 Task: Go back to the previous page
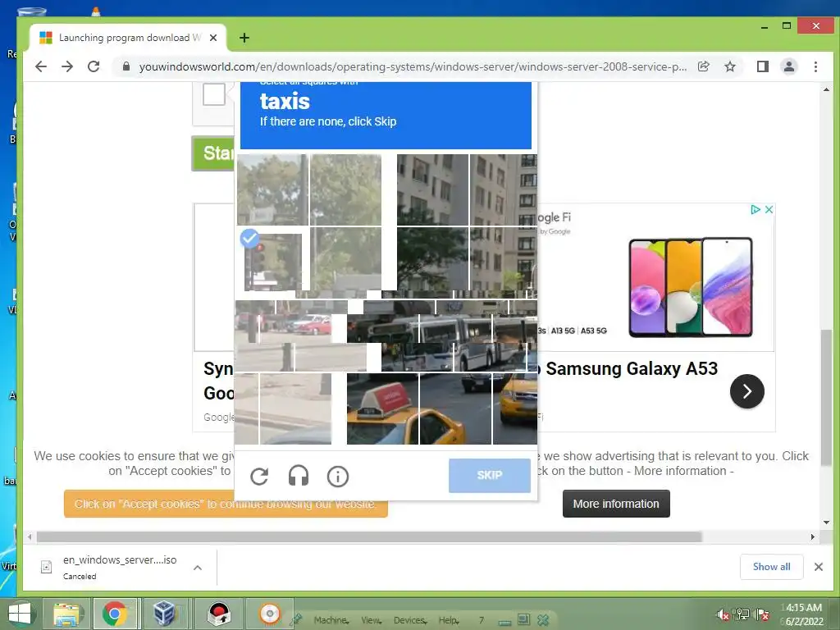tap(41, 66)
